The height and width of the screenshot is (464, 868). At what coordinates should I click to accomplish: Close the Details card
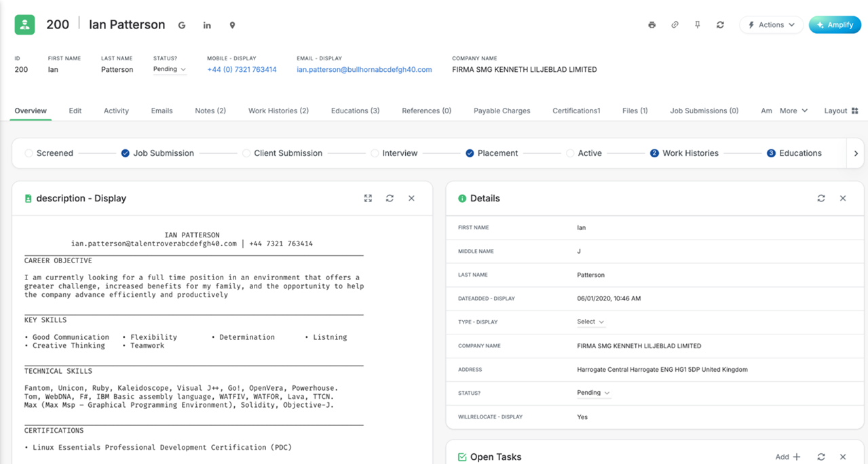point(843,198)
